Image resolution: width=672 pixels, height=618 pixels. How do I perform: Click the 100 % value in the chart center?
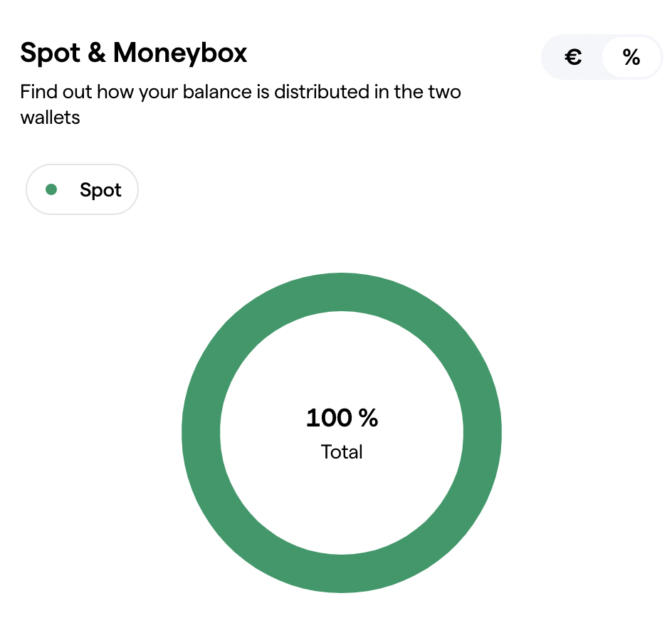pyautogui.click(x=342, y=418)
